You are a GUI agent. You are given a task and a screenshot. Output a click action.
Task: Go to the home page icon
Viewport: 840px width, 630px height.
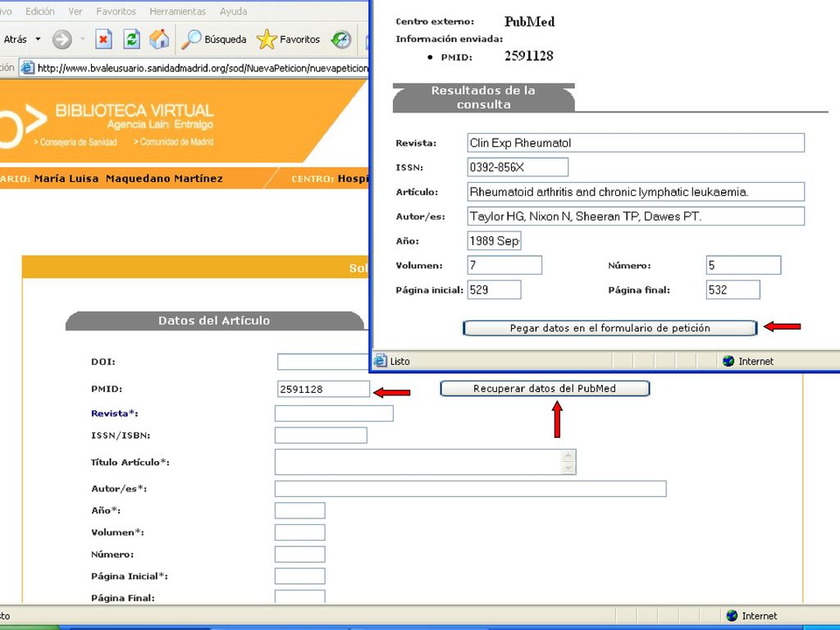point(159,39)
